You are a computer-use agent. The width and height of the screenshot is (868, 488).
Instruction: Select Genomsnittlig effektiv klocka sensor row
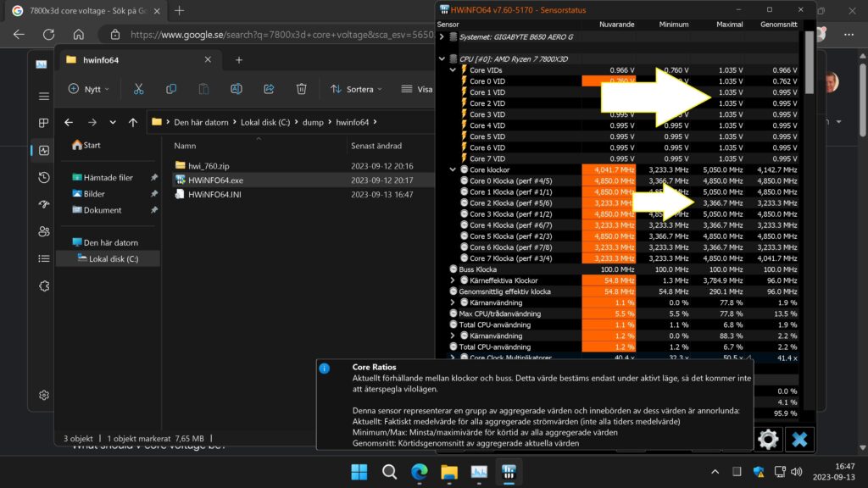[x=618, y=291]
